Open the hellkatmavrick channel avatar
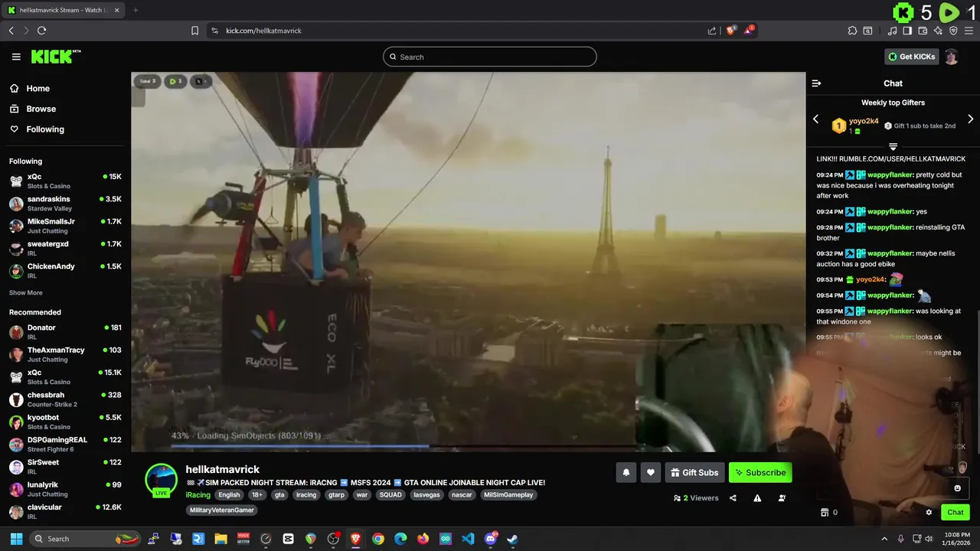Viewport: 980px width, 551px height. 161,480
